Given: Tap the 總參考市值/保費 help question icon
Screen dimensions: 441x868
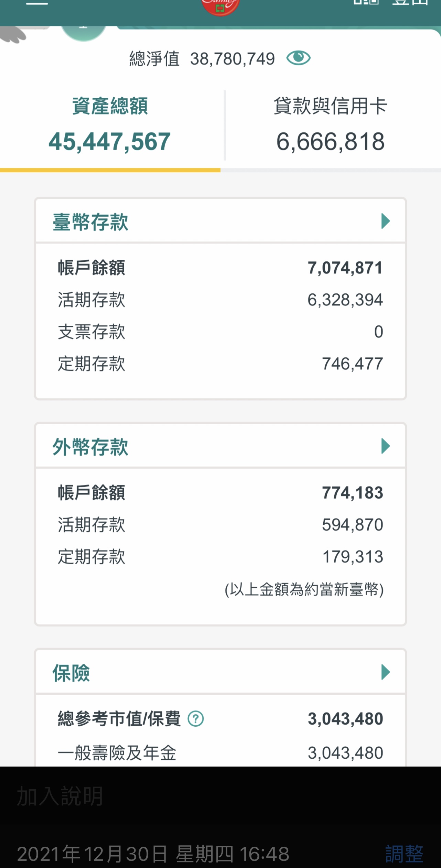Looking at the screenshot, I should 196,719.
